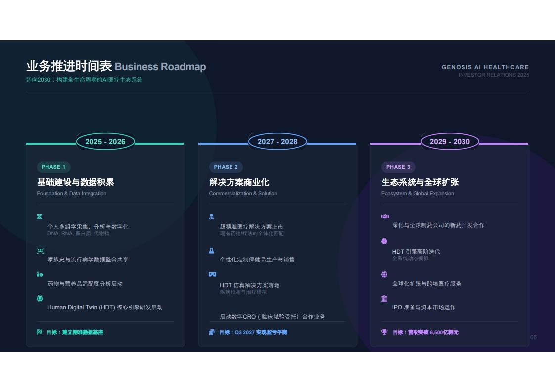Click the flask icon for supplements

tap(212, 251)
